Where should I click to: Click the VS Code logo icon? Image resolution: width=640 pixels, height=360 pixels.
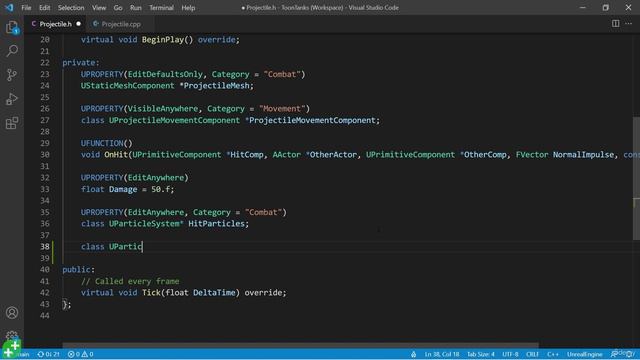point(9,7)
